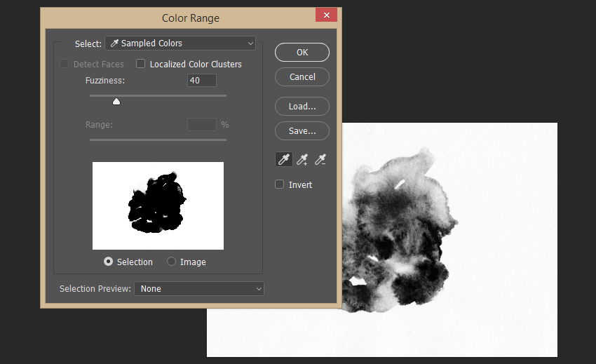Viewport: 596px width, 364px height.
Task: Pick the Subtract from Sample eyedropper
Action: pos(320,160)
